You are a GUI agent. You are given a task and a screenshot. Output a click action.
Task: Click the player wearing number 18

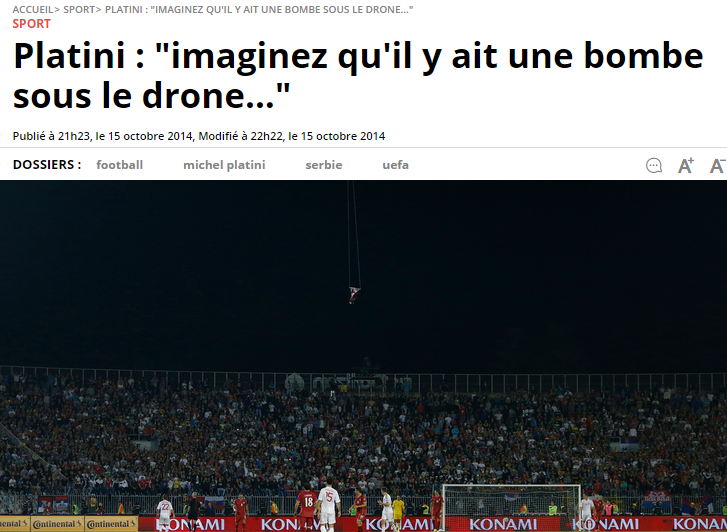(307, 507)
